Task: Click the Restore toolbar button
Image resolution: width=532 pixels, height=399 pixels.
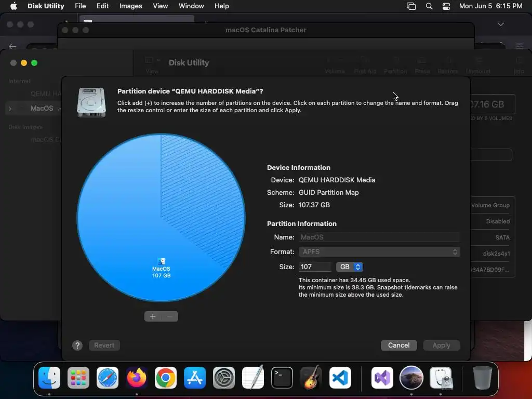Action: [x=448, y=65]
